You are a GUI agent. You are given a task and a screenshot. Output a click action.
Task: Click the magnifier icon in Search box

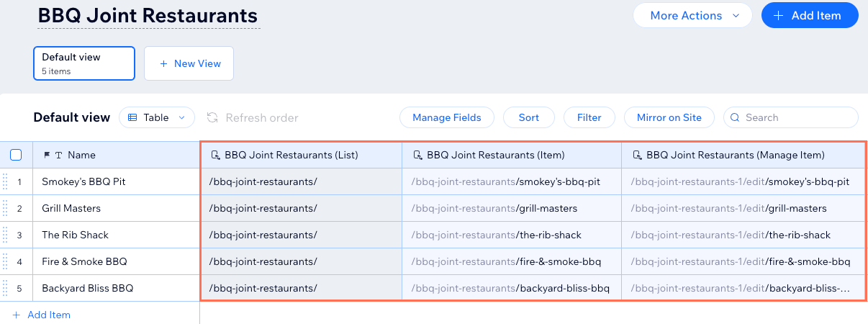tap(736, 117)
